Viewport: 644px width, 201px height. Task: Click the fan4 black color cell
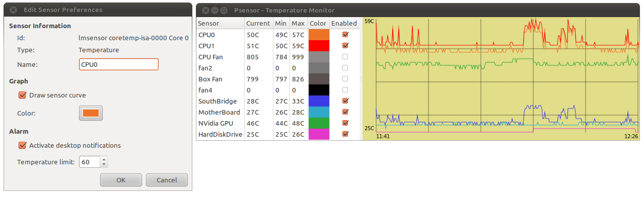point(319,90)
